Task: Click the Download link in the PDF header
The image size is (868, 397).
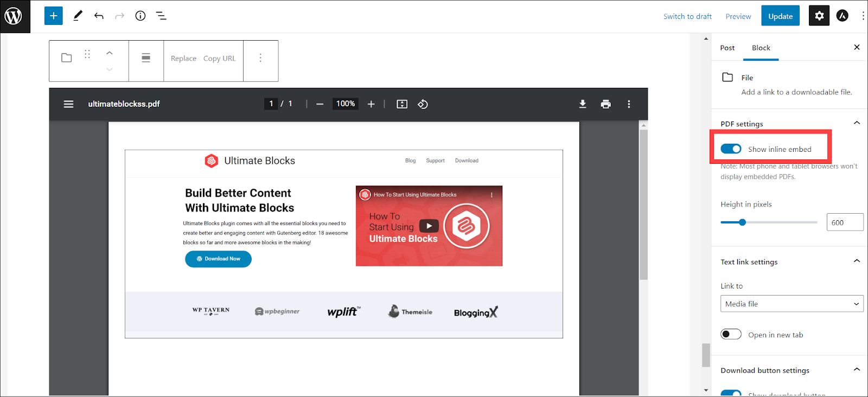Action: 467,161
